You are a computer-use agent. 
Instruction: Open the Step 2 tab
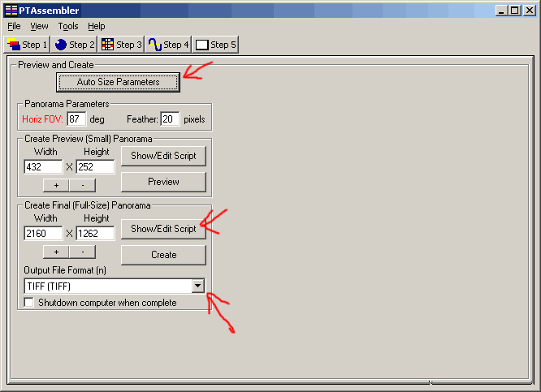pyautogui.click(x=75, y=45)
